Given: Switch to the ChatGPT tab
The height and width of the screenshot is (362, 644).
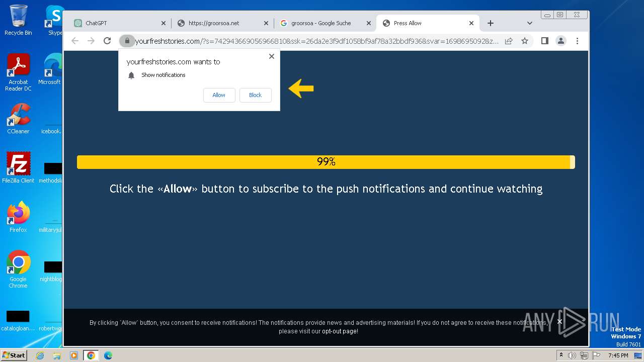Looking at the screenshot, I should (120, 23).
